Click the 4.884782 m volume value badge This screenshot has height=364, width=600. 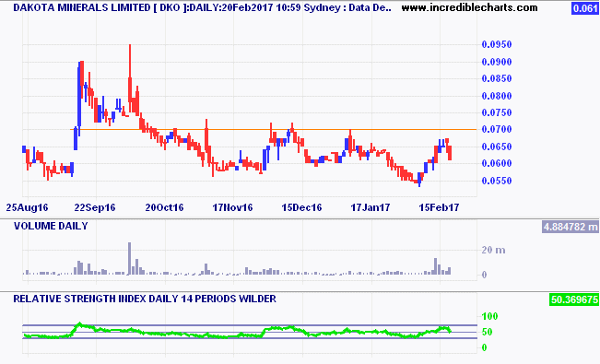pyautogui.click(x=571, y=227)
